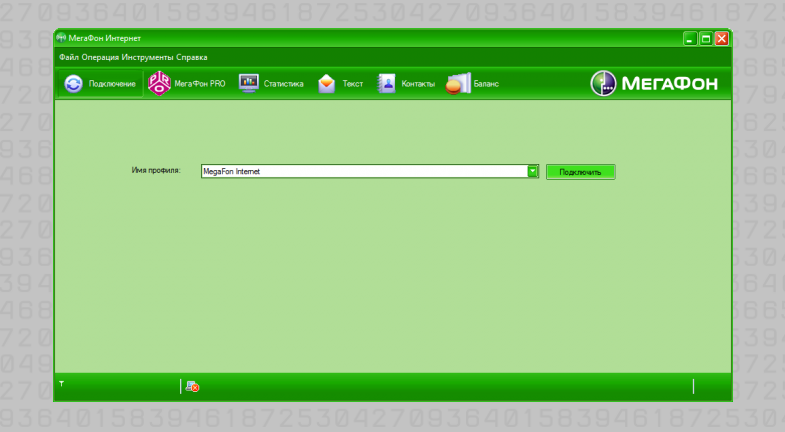The width and height of the screenshot is (785, 432).
Task: Open the Контакты address book icon
Action: [386, 84]
